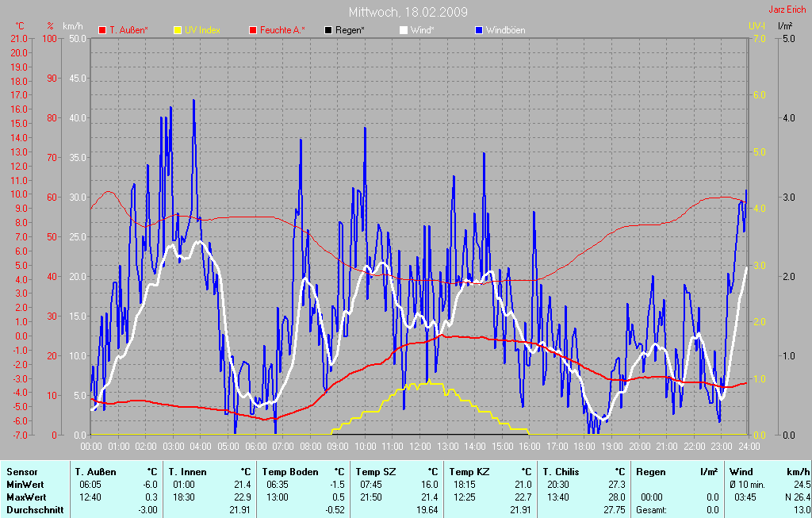The image size is (812, 518).
Task: Click the '27.3' T. Chilis minimum value
Action: [616, 485]
